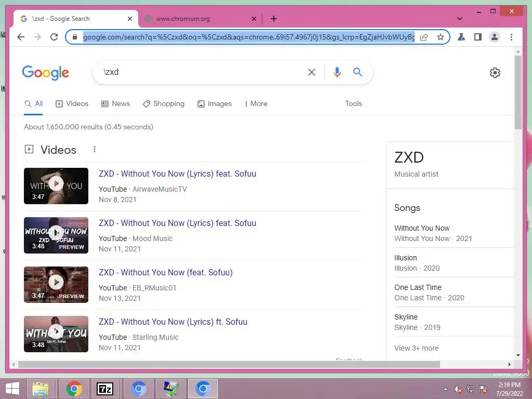Screen dimensions: 532x399
Task: Toggle the browser side panel
Action: click(478, 37)
